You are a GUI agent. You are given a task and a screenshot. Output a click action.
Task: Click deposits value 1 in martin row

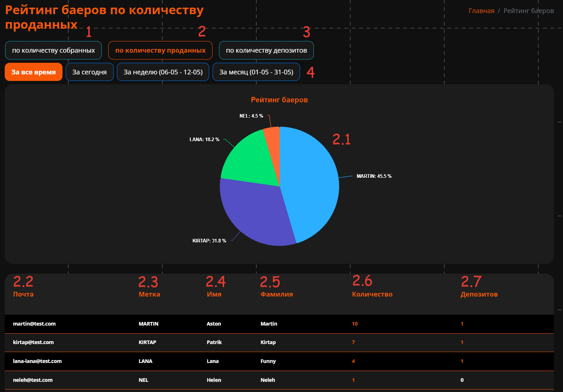462,324
